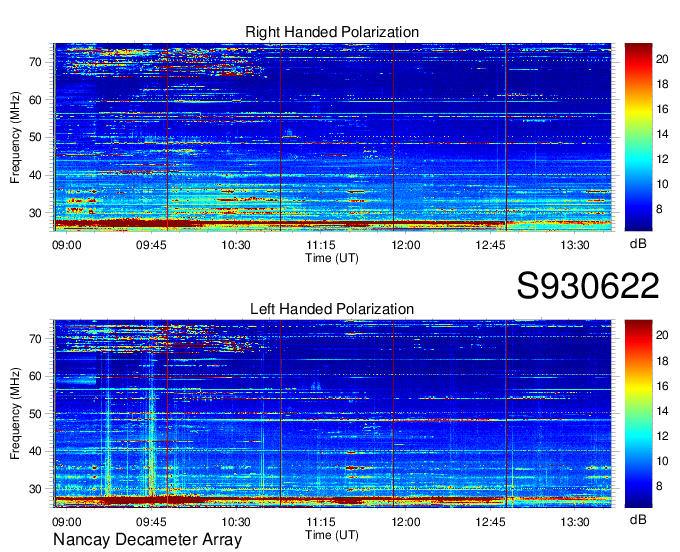
Task: Click "Frequency (MHz)" label of Left Handed plot
Action: [15, 414]
